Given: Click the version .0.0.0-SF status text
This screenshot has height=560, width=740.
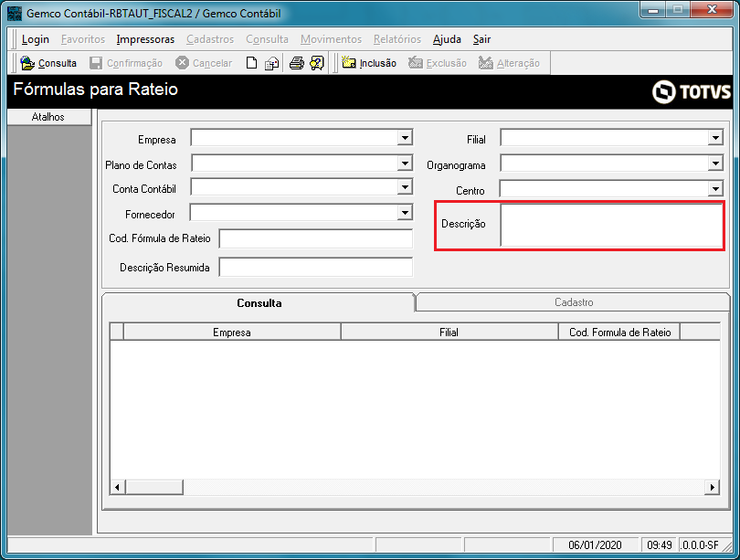Looking at the screenshot, I should [x=700, y=544].
